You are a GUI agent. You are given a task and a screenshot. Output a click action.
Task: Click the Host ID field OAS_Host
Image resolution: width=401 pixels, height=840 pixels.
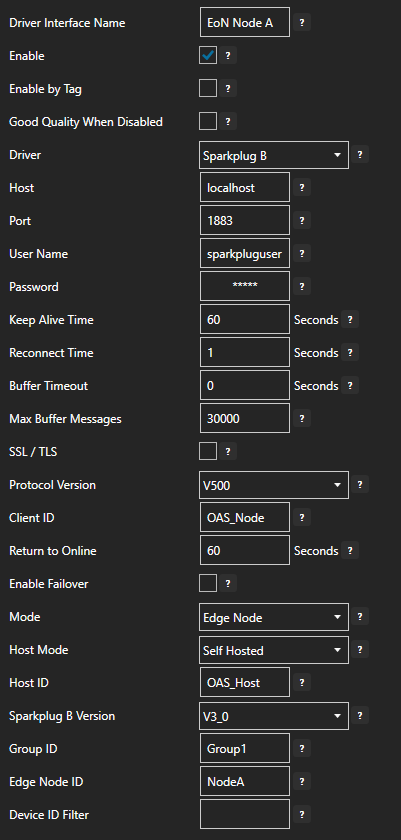[x=245, y=682]
